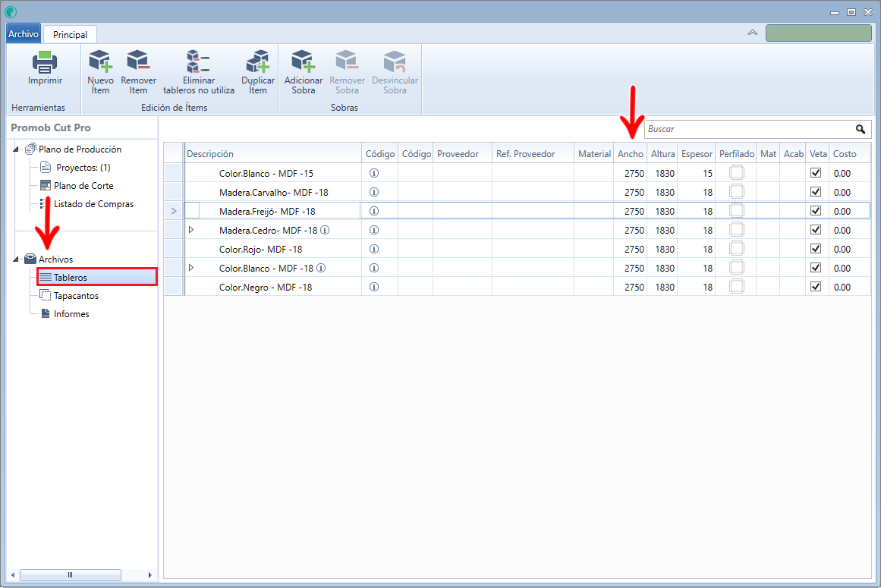
Task: Click the Buscar search field
Action: coord(747,129)
